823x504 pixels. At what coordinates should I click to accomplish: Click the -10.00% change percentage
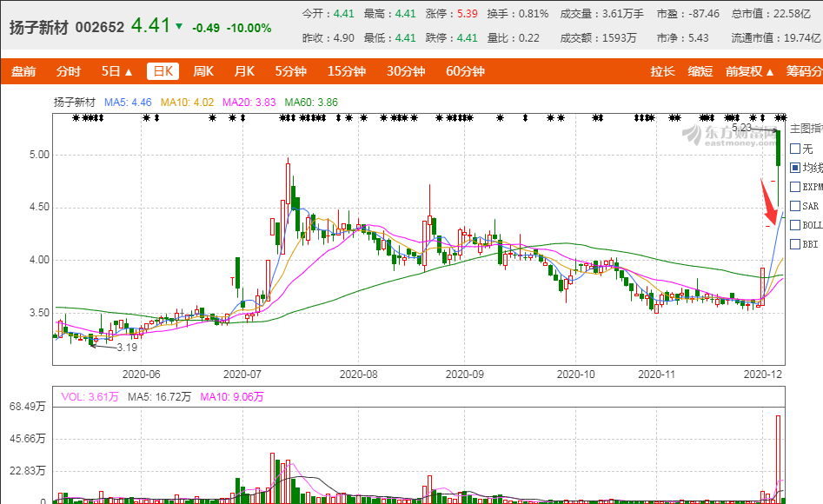point(249,29)
